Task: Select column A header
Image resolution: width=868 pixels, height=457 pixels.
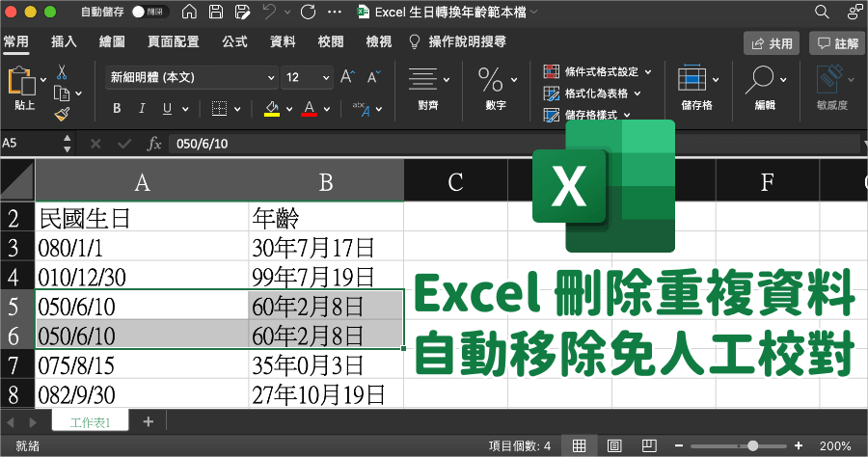Action: click(142, 181)
